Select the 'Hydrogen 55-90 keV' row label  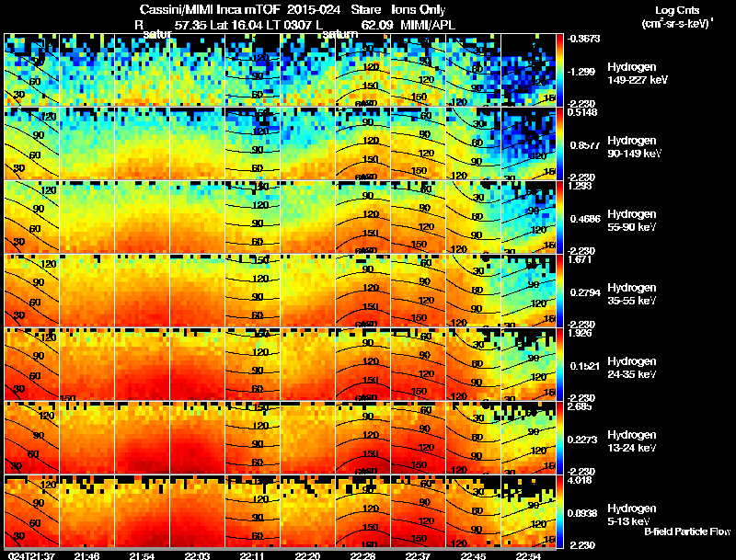click(632, 221)
